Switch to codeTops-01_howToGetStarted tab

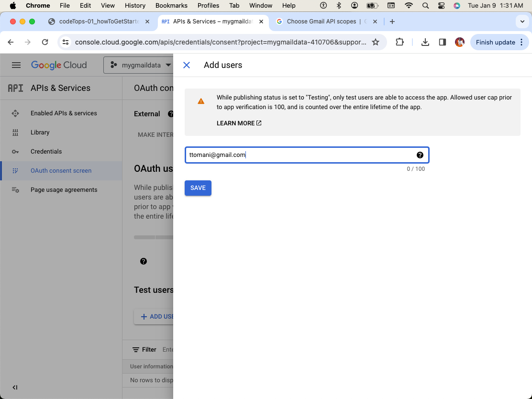coord(99,22)
